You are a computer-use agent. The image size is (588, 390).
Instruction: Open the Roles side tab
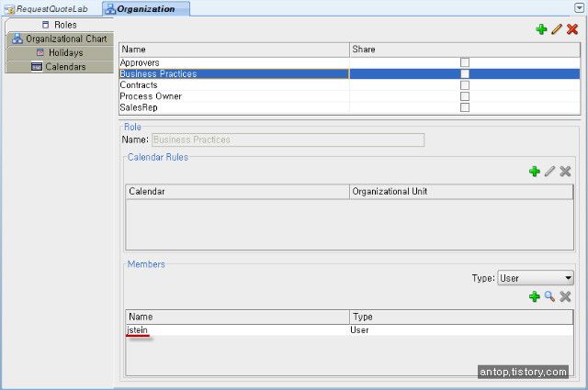[x=60, y=25]
